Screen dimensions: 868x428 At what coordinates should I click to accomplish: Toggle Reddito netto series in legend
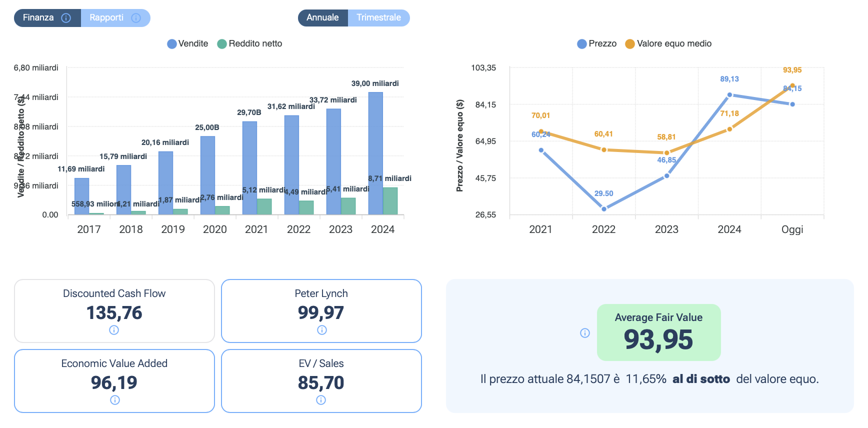pyautogui.click(x=249, y=44)
